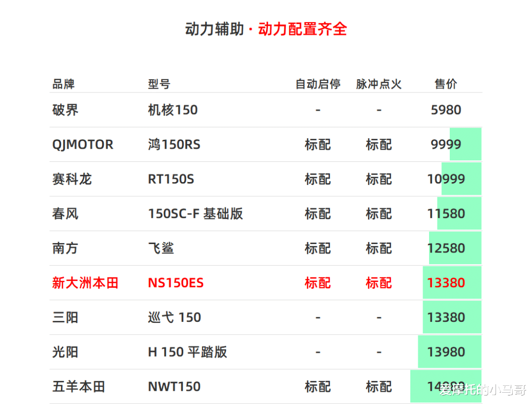Click brand cell 春风

coord(65,214)
